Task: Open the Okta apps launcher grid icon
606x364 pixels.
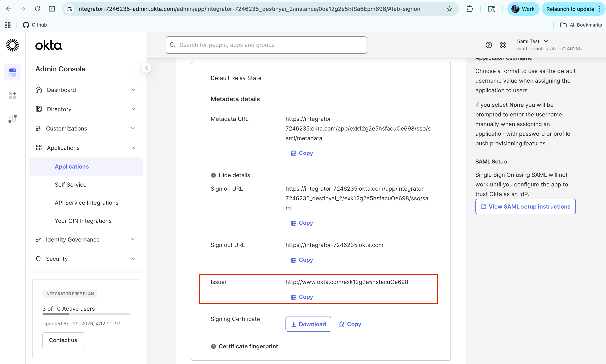Action: coord(503,45)
